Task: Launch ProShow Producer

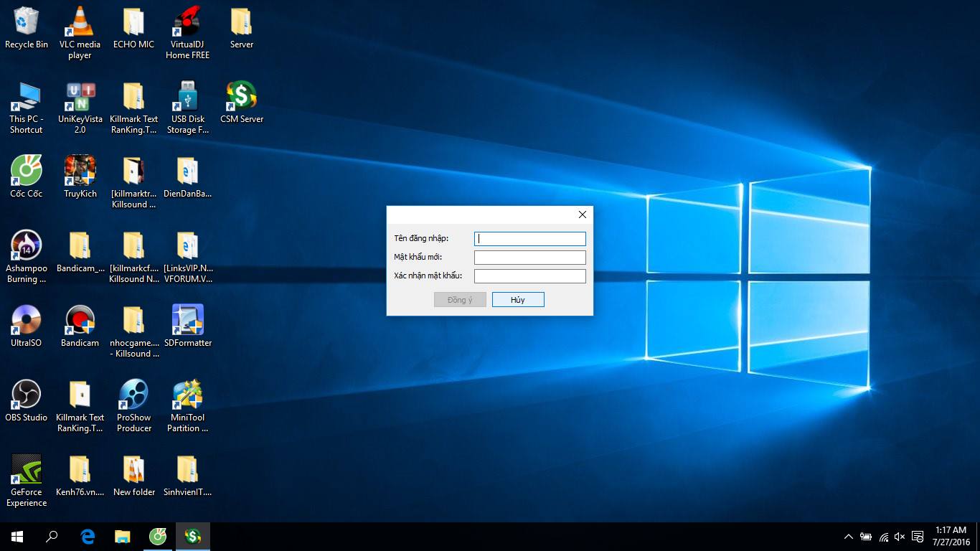Action: pos(133,395)
